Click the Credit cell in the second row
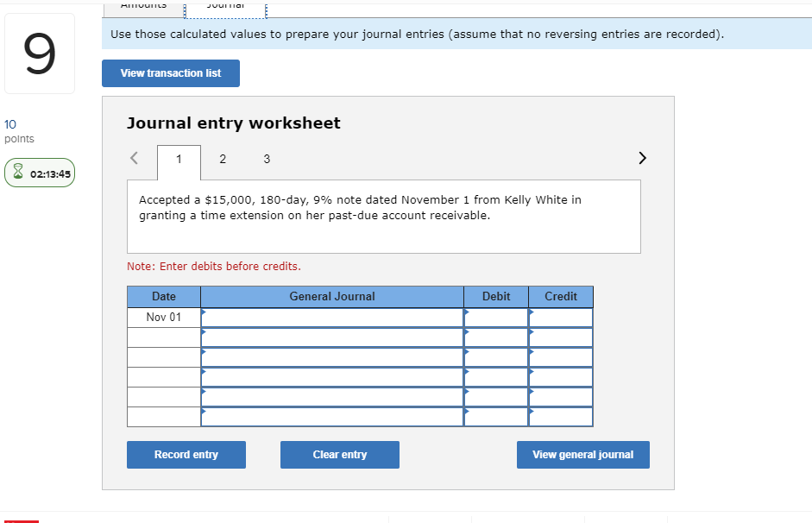812x523 pixels. pyautogui.click(x=561, y=337)
